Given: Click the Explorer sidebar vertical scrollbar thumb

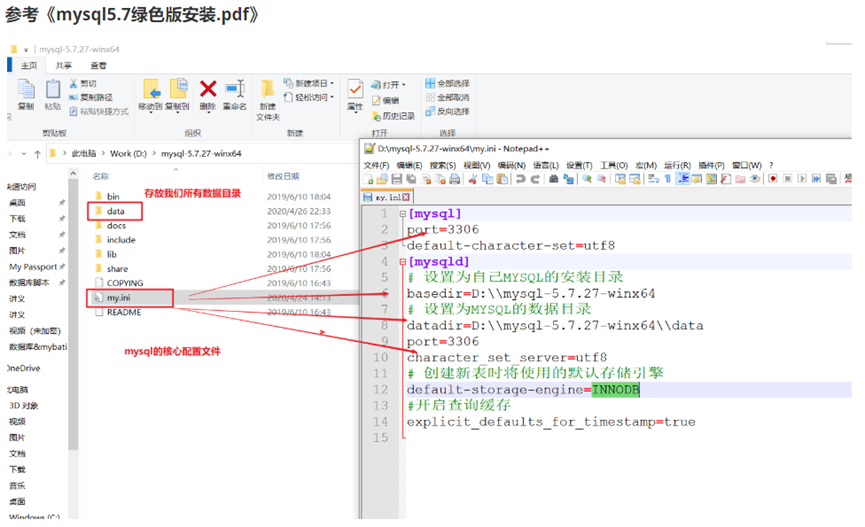Looking at the screenshot, I should click(73, 315).
